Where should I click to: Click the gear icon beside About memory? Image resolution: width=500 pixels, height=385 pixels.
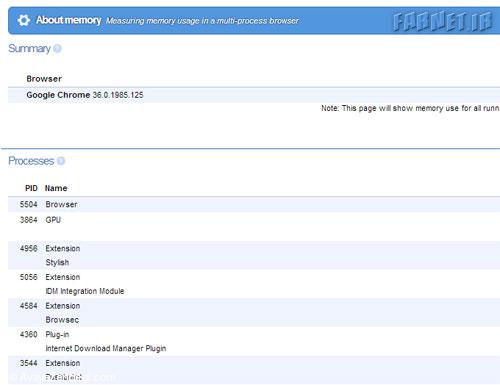(x=23, y=20)
